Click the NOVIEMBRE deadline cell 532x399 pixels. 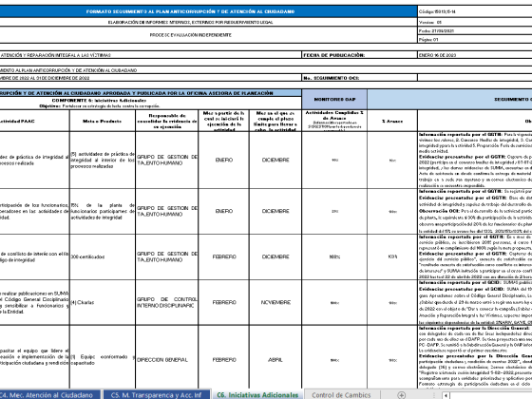tap(275, 302)
